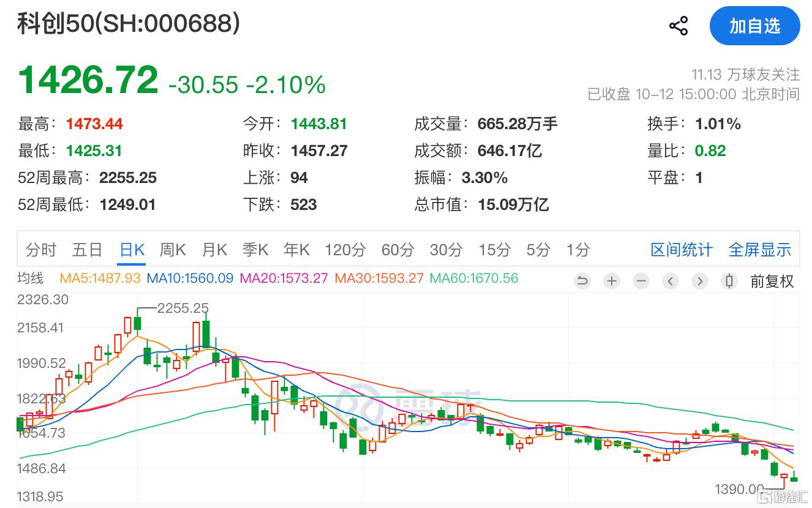Zoom in the K-line chart with plus icon
Screen dimensions: 812x508
pos(612,281)
